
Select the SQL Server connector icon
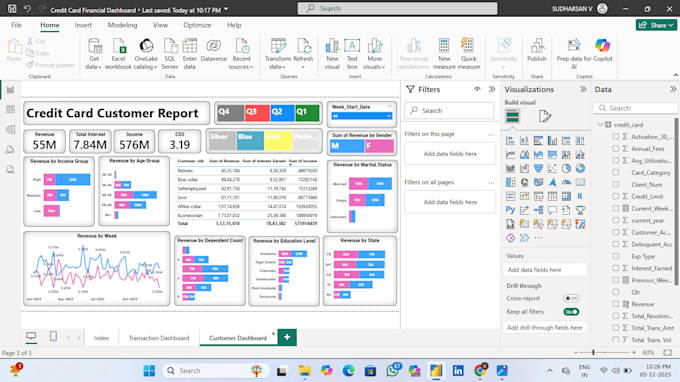[x=170, y=46]
